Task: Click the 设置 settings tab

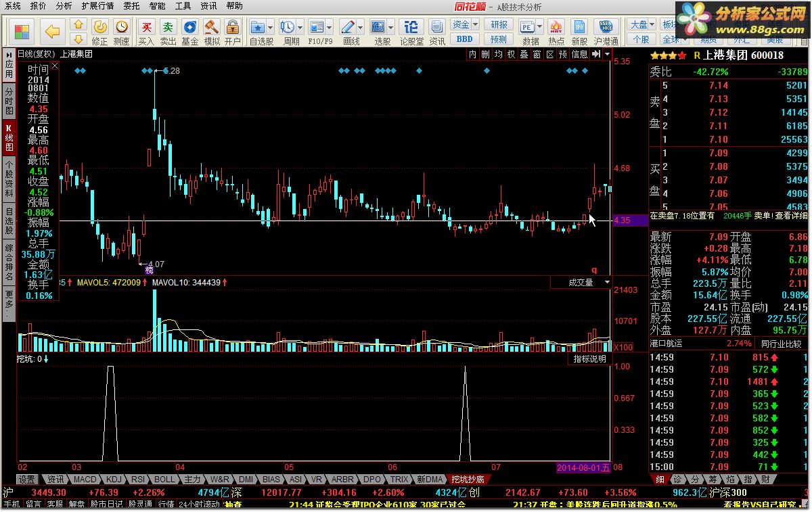Action: 27,479
